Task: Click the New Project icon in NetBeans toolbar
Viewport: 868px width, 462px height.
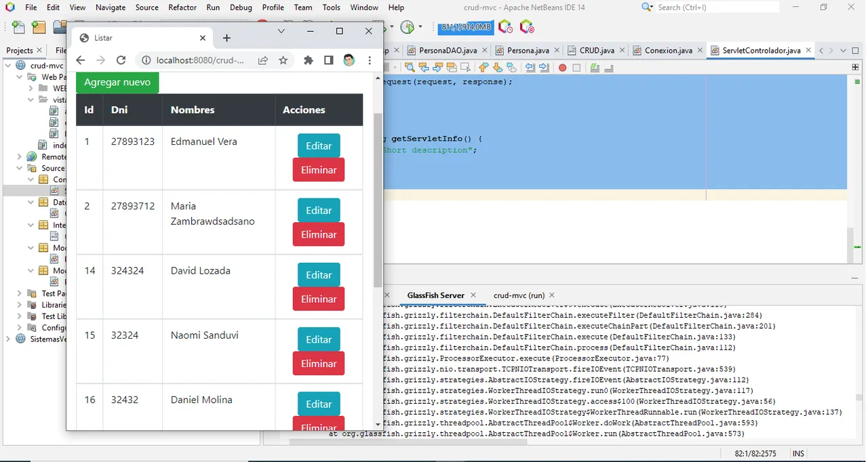Action: 39,27
